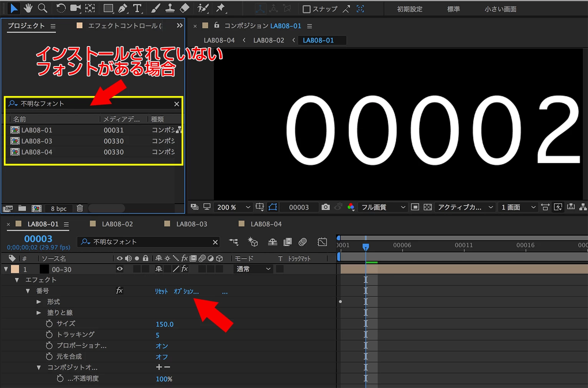Select the Brush tool
Screen dimensions: 588x388
point(156,8)
